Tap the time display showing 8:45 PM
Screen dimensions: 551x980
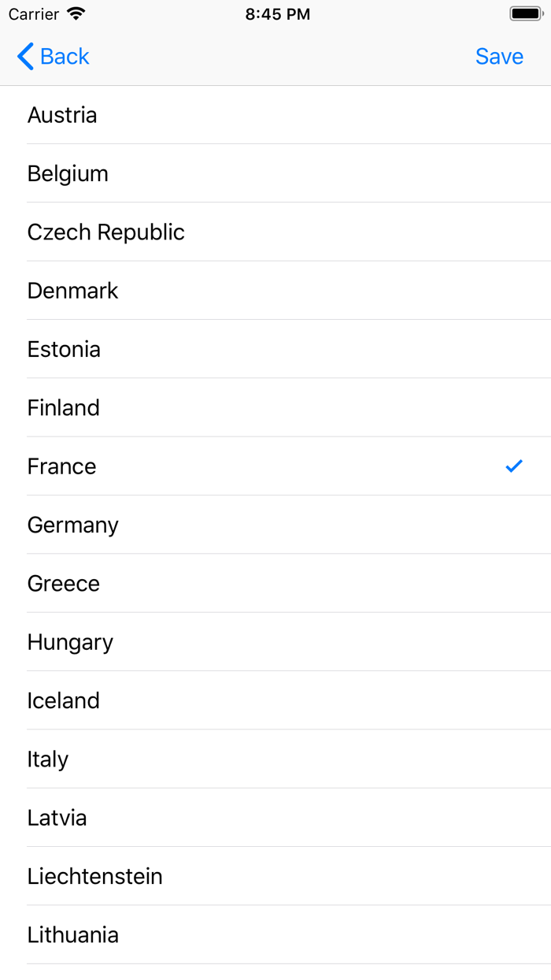(277, 13)
